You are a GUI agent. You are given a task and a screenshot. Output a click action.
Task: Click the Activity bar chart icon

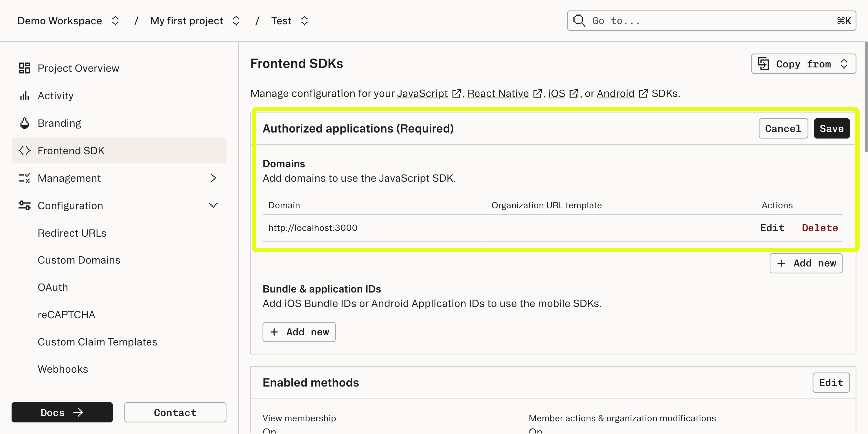(24, 96)
